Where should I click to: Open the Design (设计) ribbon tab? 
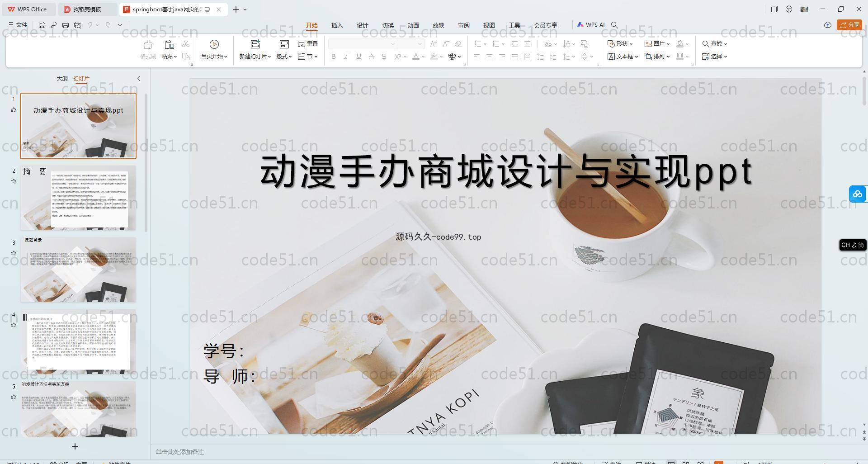tap(363, 25)
